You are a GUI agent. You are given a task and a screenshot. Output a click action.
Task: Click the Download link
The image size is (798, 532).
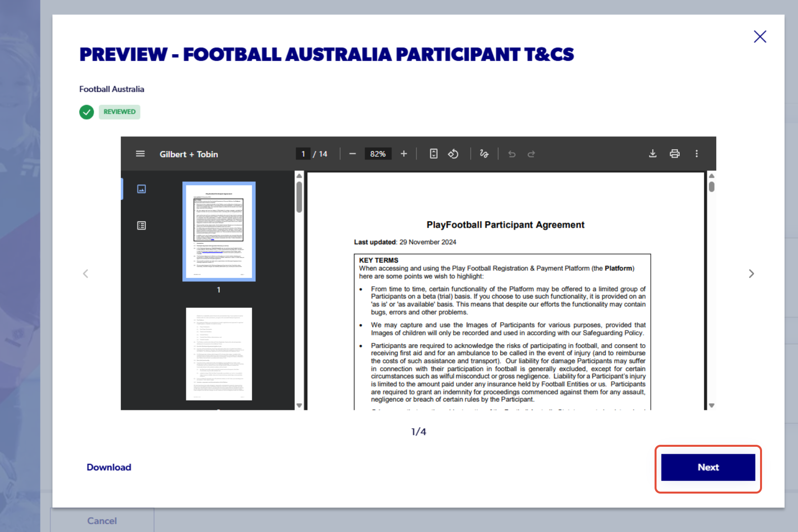point(109,467)
